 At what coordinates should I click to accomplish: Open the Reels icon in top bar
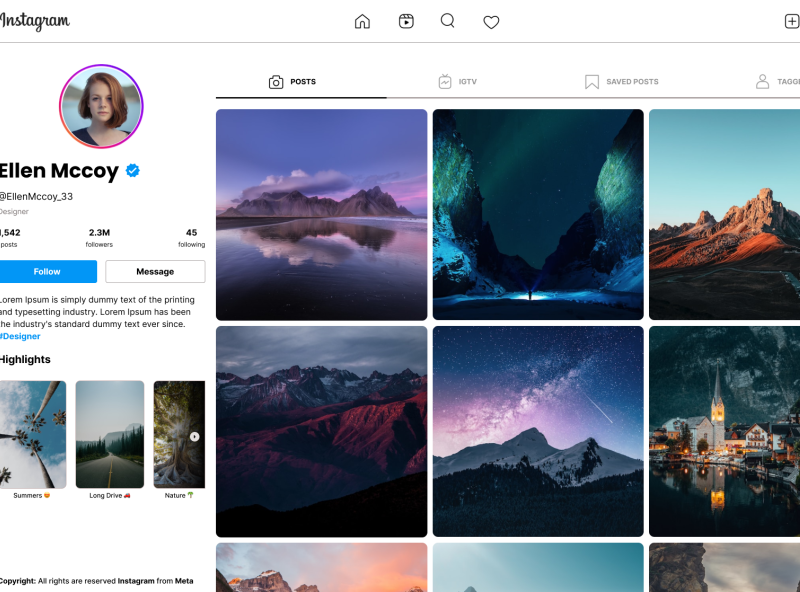(406, 21)
